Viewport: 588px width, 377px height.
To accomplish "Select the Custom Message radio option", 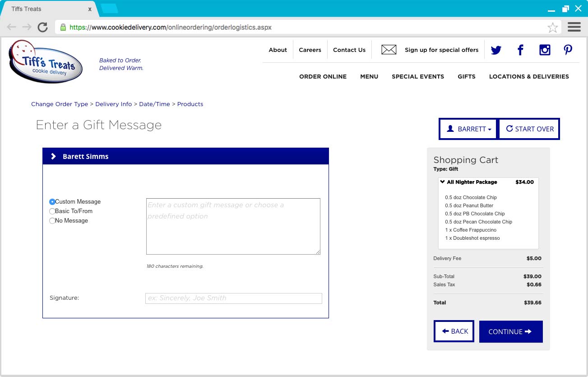I will pyautogui.click(x=52, y=202).
